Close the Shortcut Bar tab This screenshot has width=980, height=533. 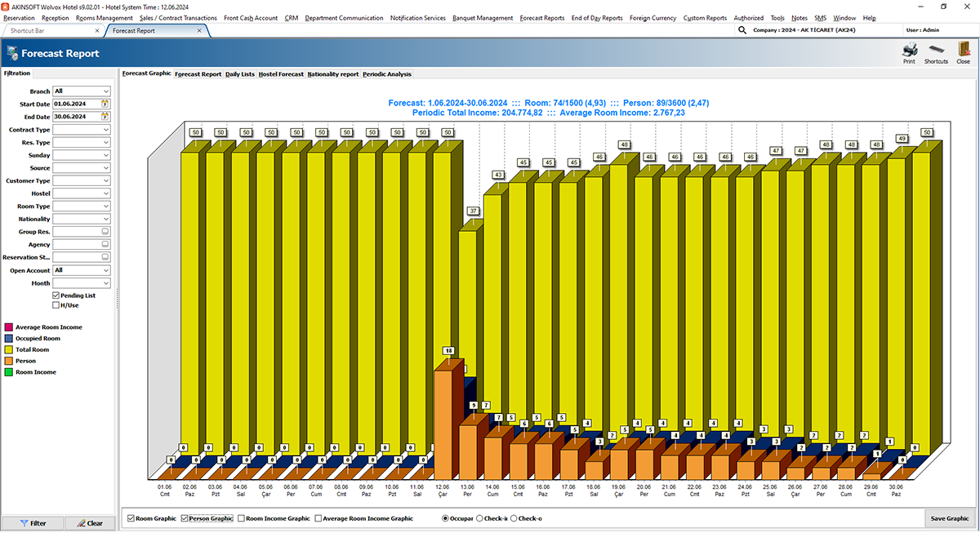(x=97, y=30)
